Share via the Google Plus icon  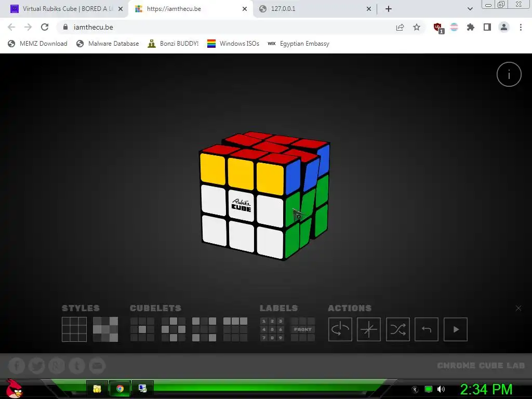click(57, 366)
